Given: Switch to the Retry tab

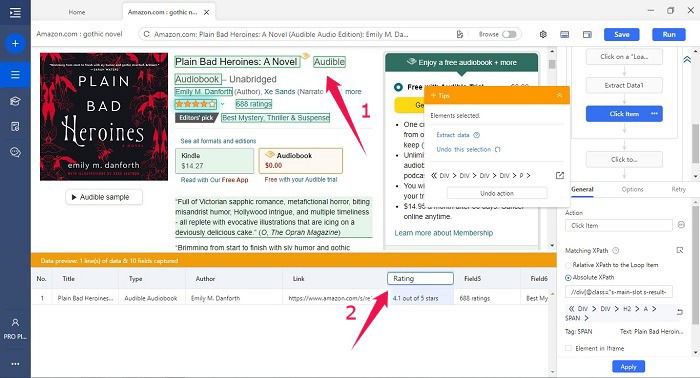Looking at the screenshot, I should pyautogui.click(x=679, y=189).
